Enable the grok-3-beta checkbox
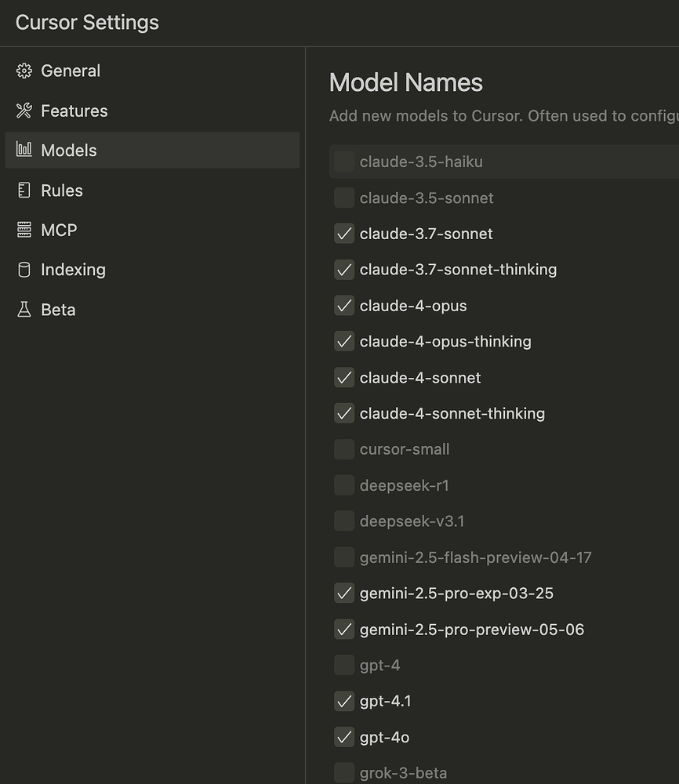 pos(344,773)
